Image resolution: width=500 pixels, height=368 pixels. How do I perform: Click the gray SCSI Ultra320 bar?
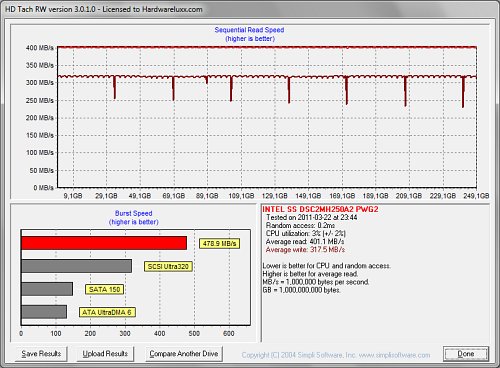click(x=76, y=266)
